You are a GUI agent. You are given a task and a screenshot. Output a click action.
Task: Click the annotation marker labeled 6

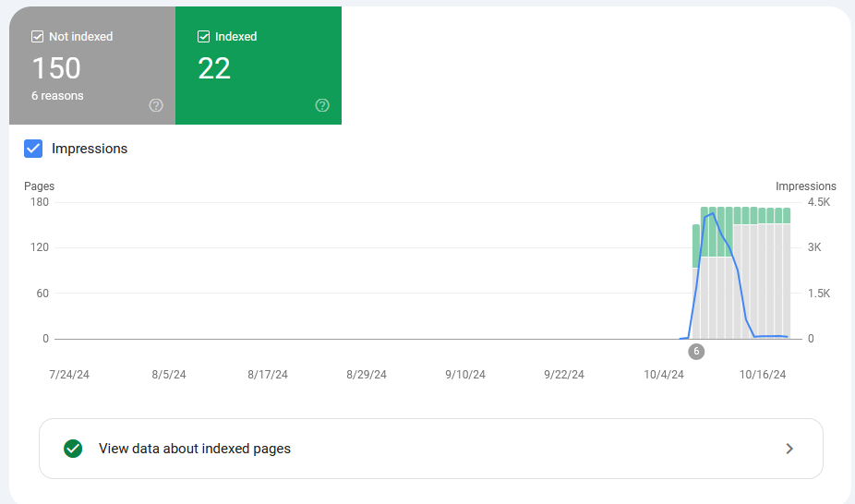[x=696, y=352]
